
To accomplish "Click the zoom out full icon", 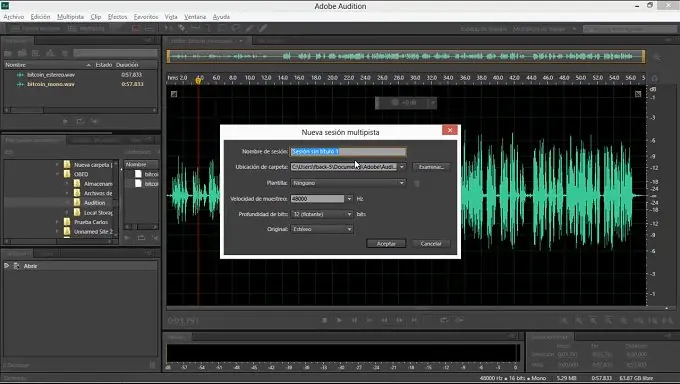I will (624, 321).
